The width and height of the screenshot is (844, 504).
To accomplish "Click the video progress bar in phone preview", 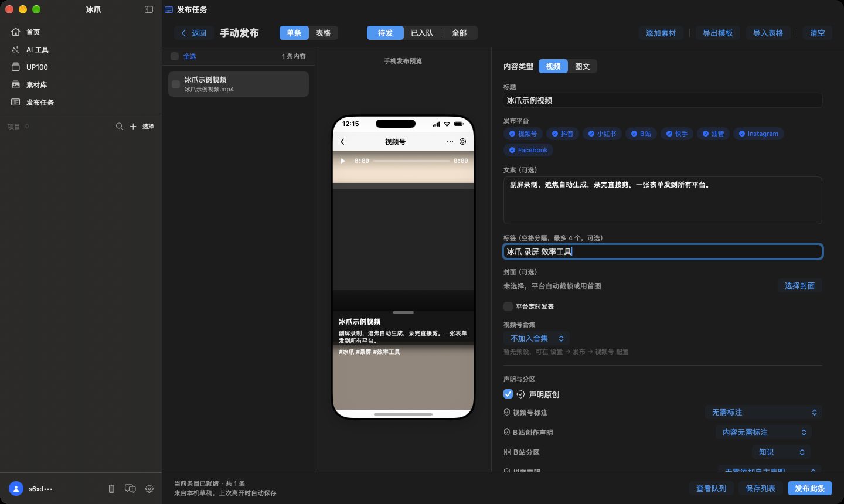I will click(411, 161).
